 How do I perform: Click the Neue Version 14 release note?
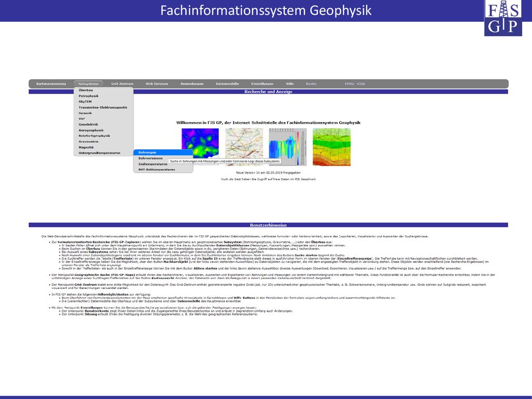click(268, 172)
